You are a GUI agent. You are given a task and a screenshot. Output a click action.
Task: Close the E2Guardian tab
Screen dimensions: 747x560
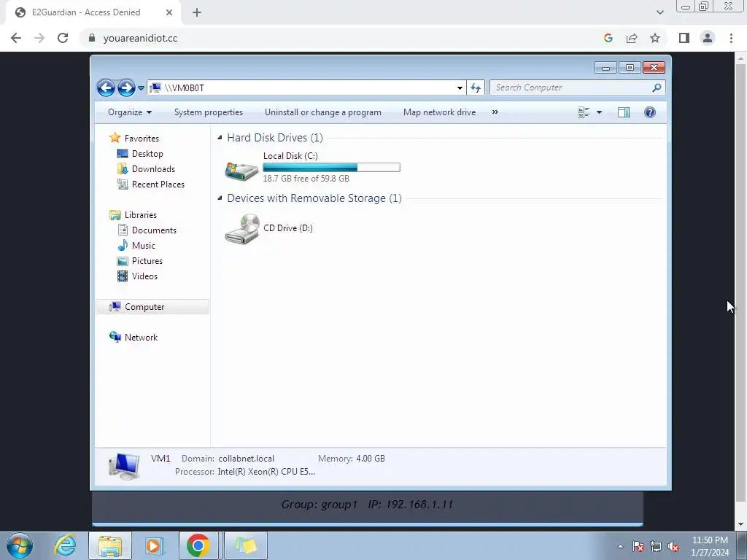pos(169,12)
